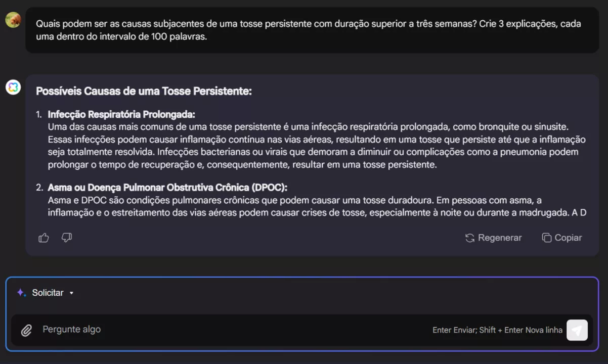Click the user profile avatar

[x=13, y=20]
